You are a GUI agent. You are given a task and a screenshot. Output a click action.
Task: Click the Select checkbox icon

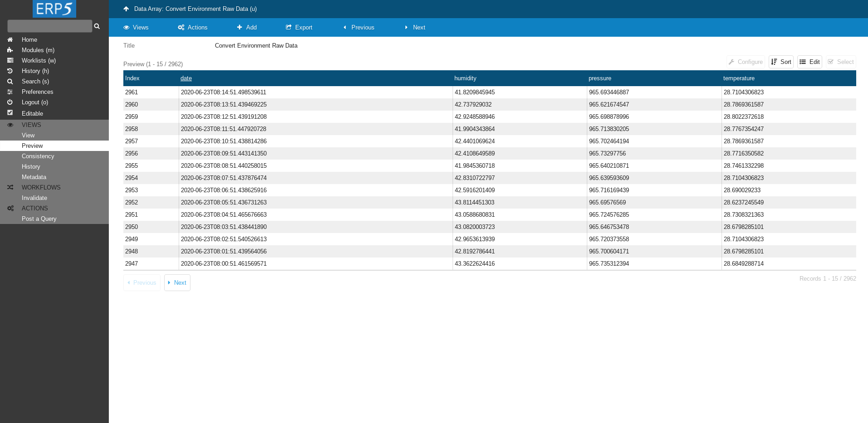pyautogui.click(x=831, y=62)
